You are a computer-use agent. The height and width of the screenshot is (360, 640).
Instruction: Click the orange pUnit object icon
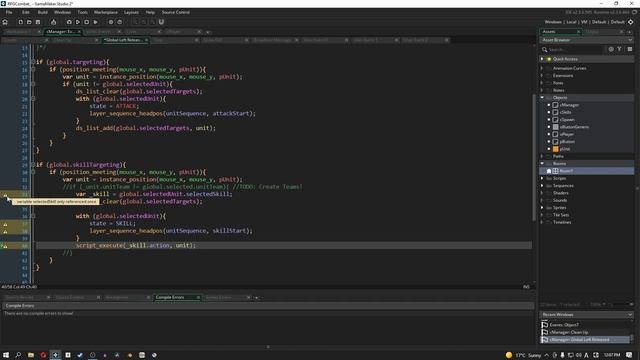tap(556, 149)
